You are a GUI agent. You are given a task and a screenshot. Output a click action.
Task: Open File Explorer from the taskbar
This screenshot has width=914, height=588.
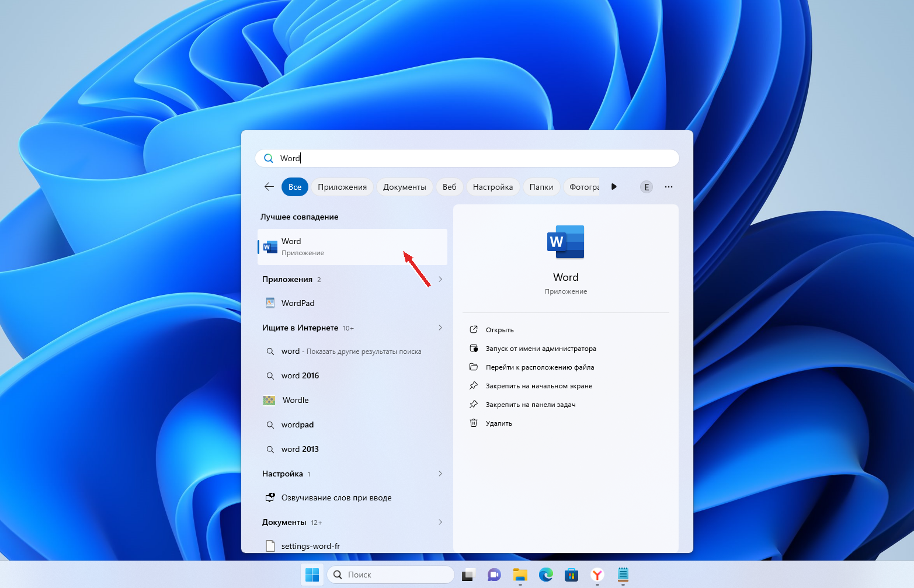pos(520,575)
